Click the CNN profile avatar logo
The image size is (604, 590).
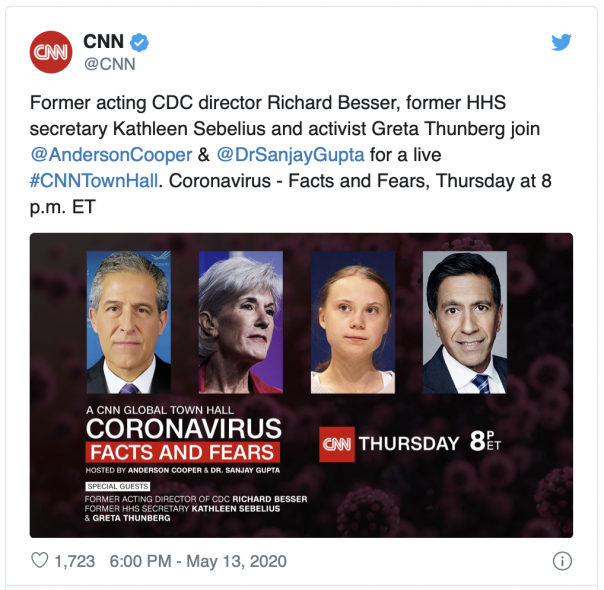point(50,52)
